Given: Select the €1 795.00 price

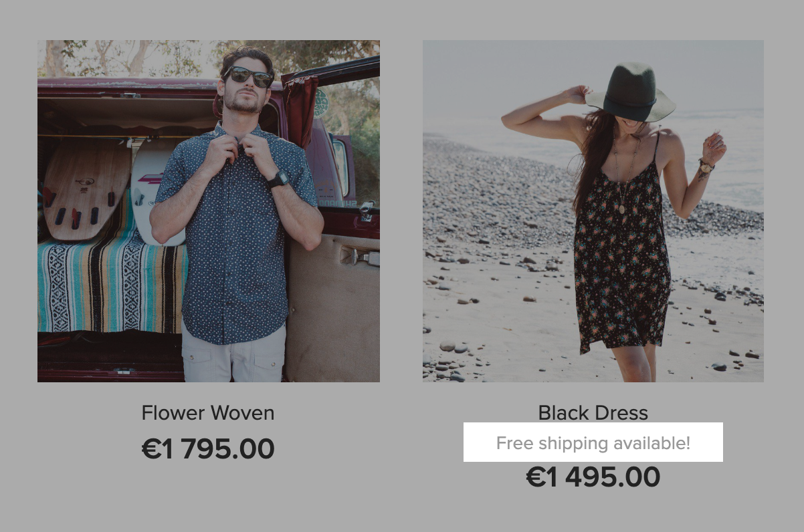Looking at the screenshot, I should click(208, 449).
